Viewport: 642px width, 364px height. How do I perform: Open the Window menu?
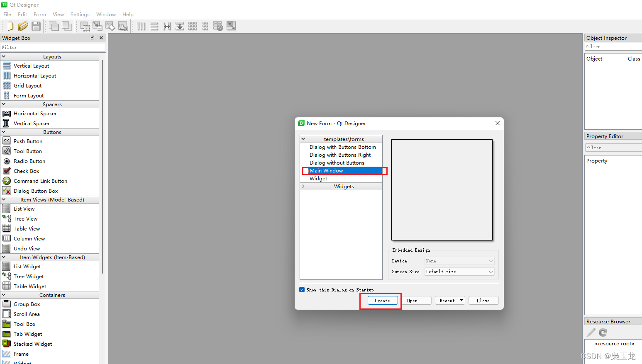106,15
